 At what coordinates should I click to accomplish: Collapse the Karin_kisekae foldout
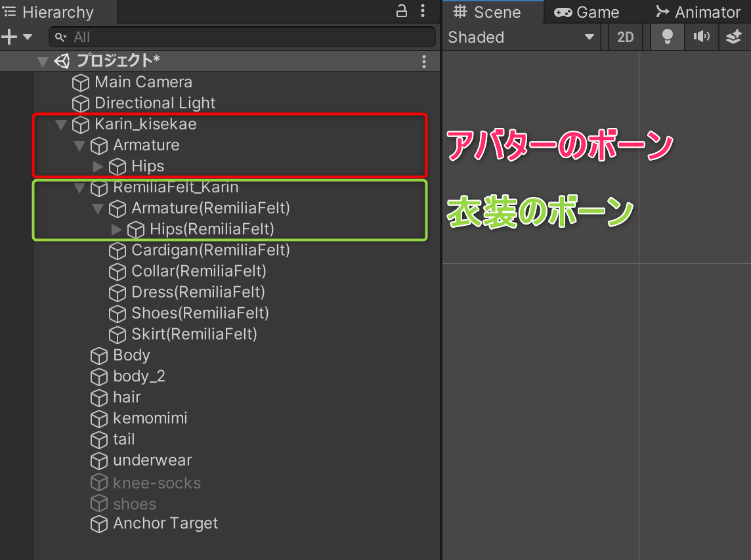pyautogui.click(x=61, y=125)
